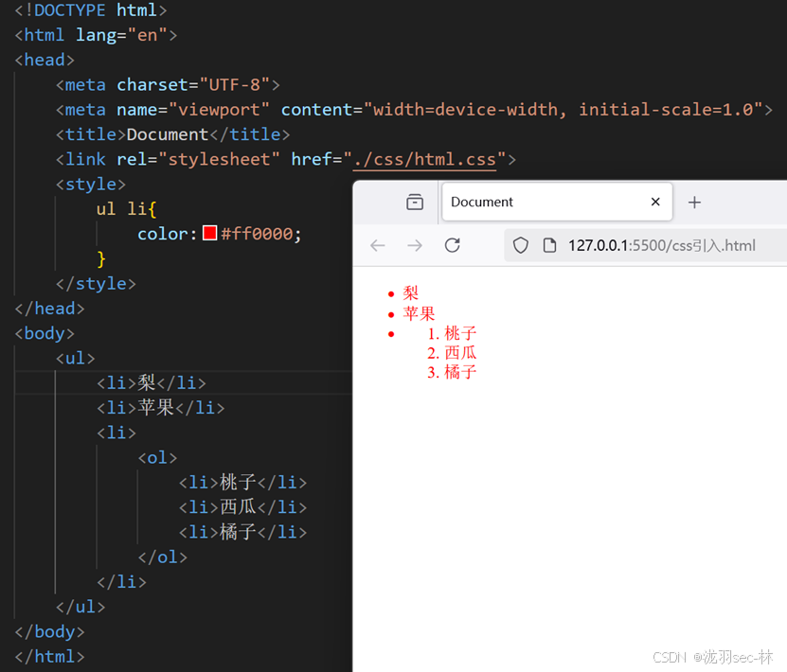Click the closing </body> tag

coord(49,631)
